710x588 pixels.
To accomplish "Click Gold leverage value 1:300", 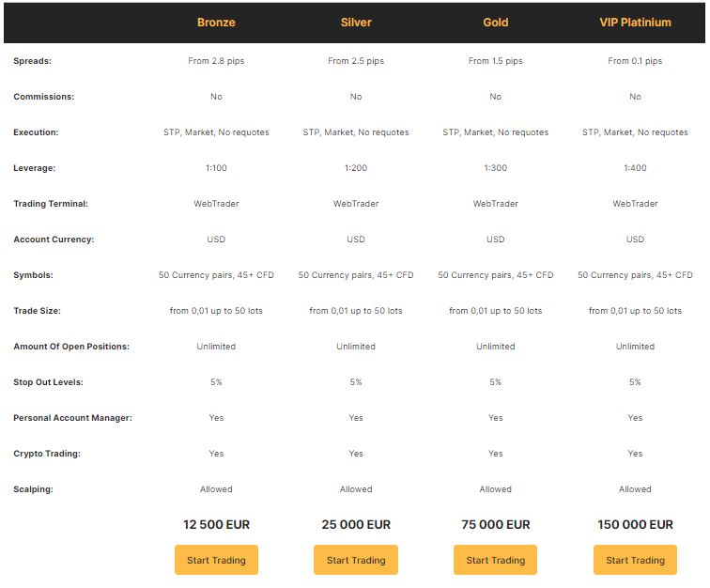I will point(495,168).
